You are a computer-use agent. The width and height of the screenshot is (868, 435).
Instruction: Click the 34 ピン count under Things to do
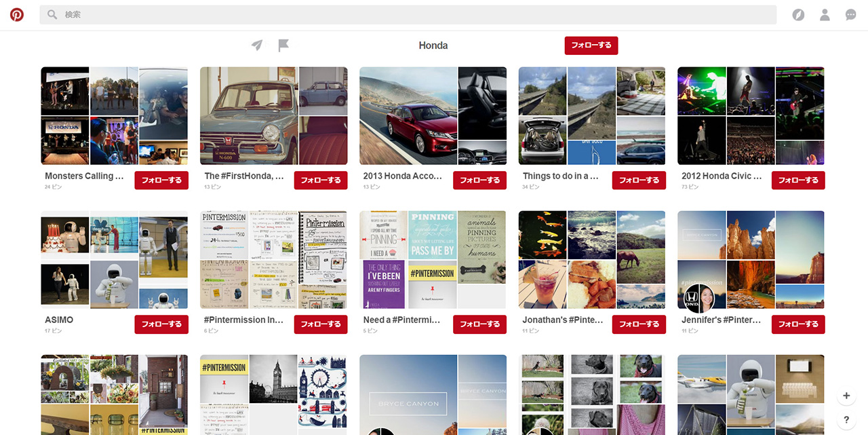pos(531,187)
